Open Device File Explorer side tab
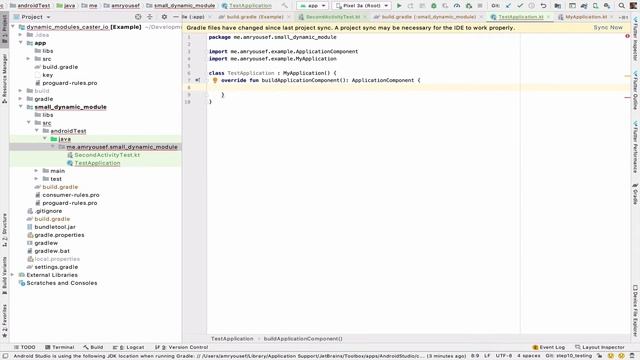 (635, 311)
